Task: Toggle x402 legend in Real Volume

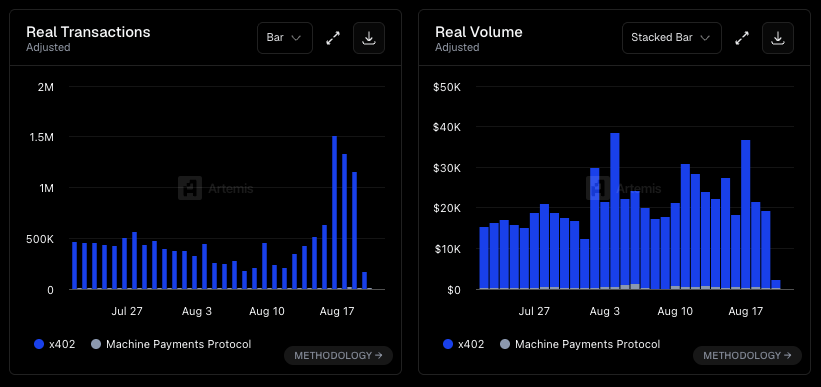Action: [463, 344]
